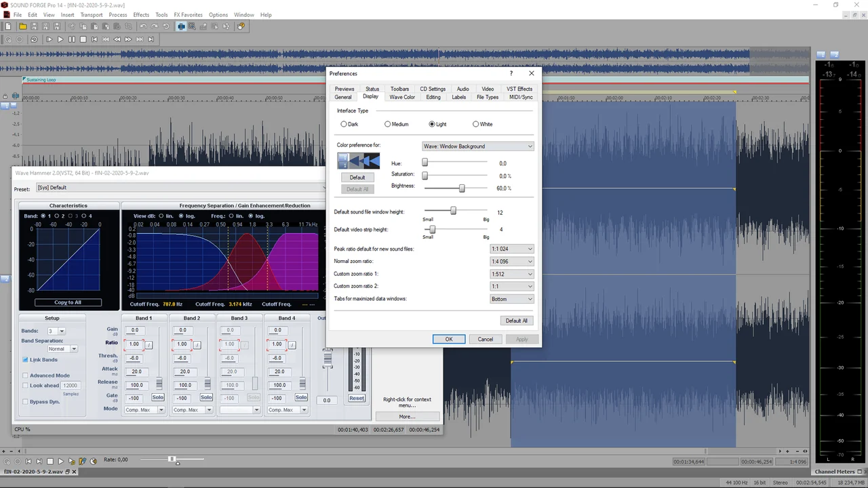Screen dimensions: 868x488
Task: Click the Band 1 Solo button
Action: (x=158, y=397)
